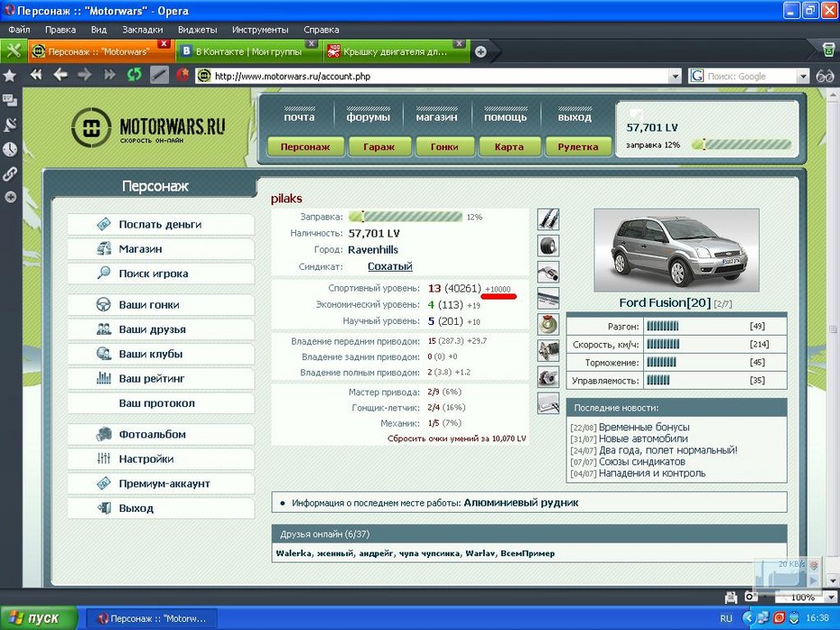Click the Карта button
The image size is (840, 630).
[509, 146]
